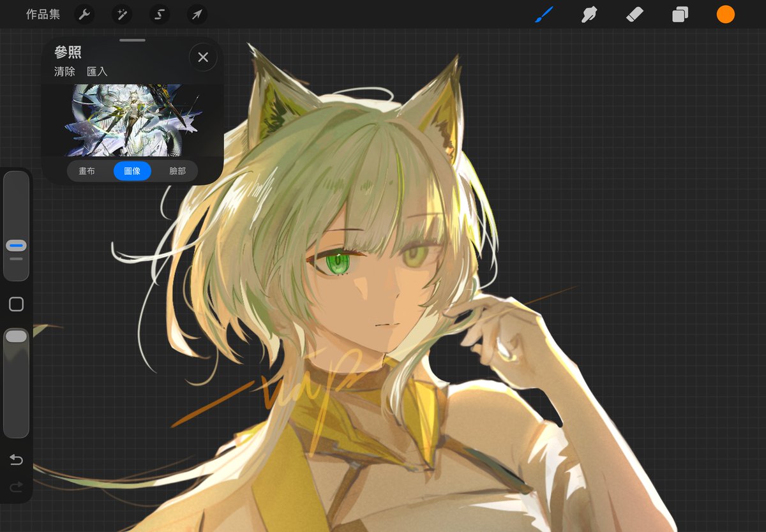This screenshot has width=766, height=532.
Task: Select the Eraser tool
Action: tap(635, 14)
